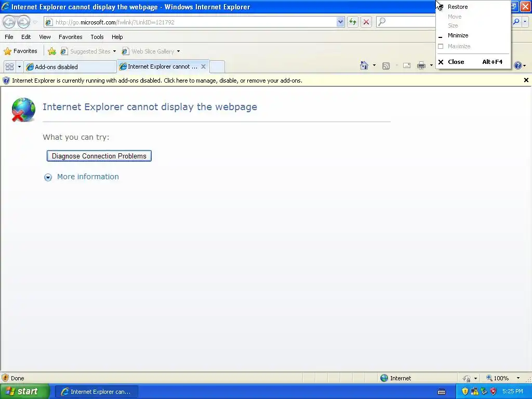Close the Internet Explorer cannot tab
Image resolution: width=532 pixels, height=399 pixels.
203,66
